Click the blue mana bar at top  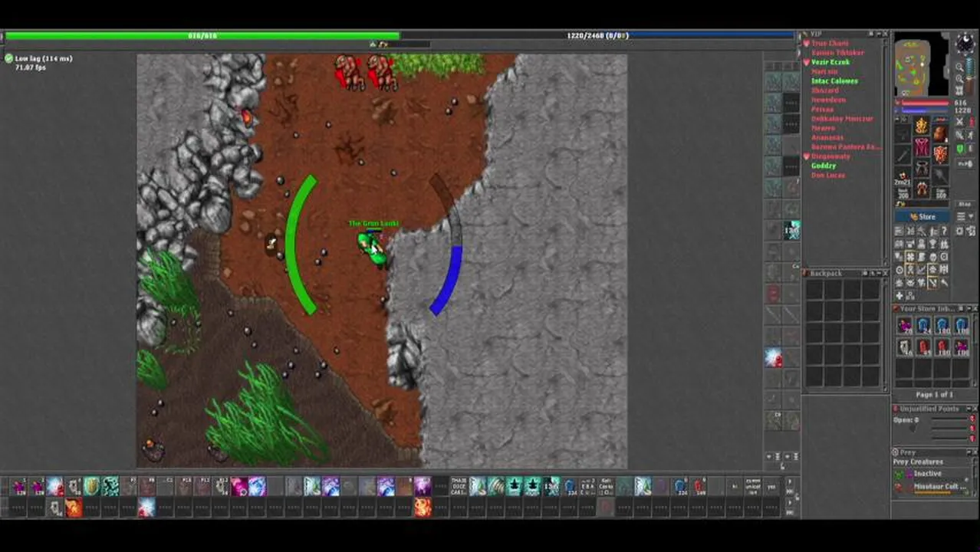point(597,35)
